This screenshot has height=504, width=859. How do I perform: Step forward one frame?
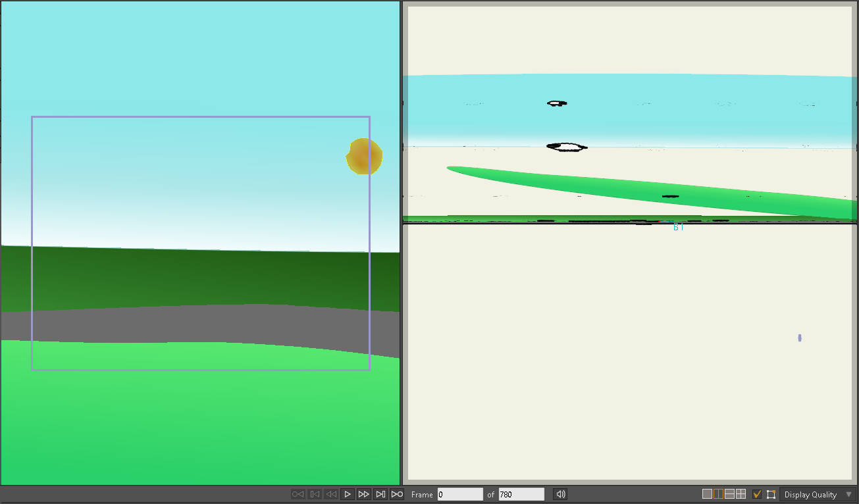pyautogui.click(x=380, y=494)
